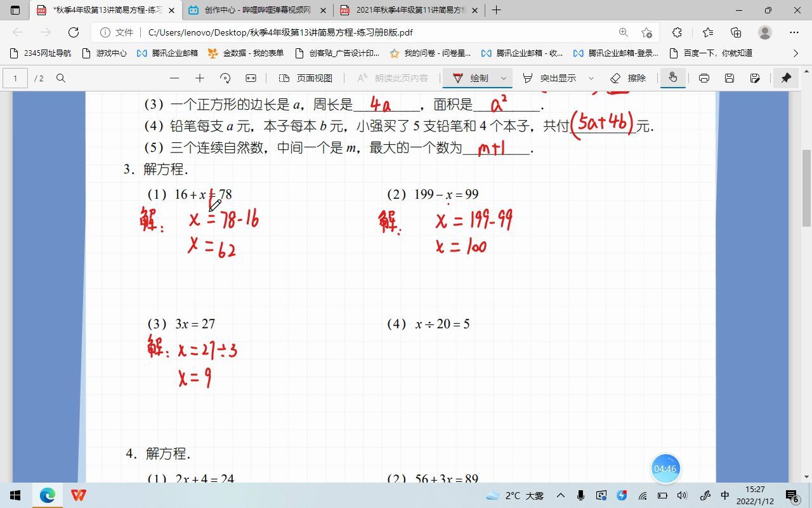This screenshot has width=812, height=508.
Task: Click the 04:46 timer bubble
Action: point(665,469)
